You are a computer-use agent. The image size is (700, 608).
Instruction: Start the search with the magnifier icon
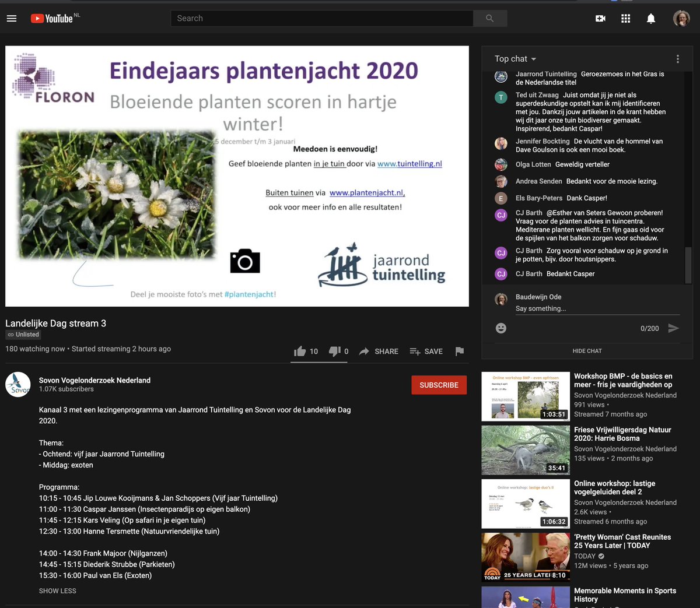coord(489,18)
